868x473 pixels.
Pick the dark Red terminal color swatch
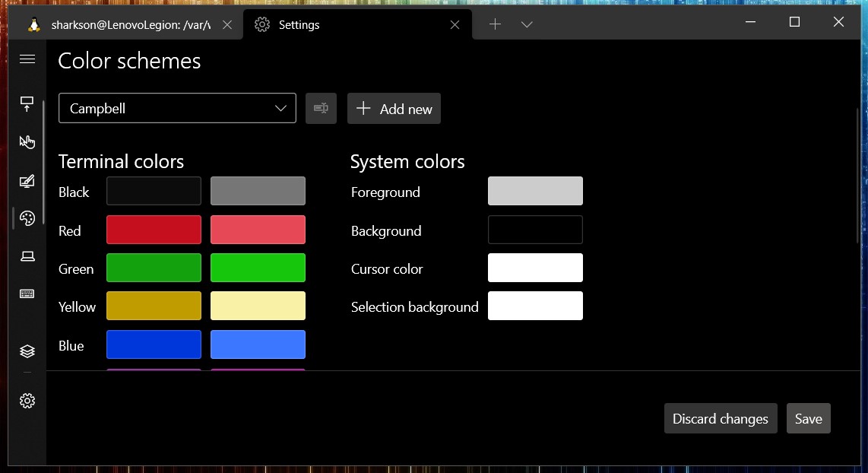154,230
